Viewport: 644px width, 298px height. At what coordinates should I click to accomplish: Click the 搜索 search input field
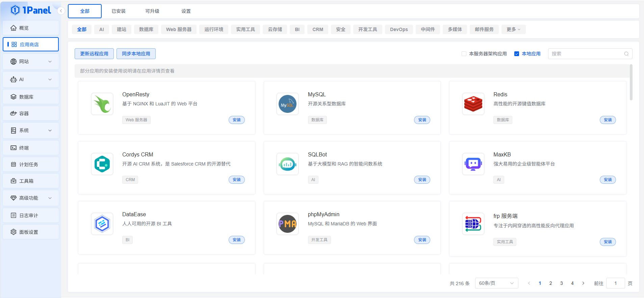coord(590,54)
